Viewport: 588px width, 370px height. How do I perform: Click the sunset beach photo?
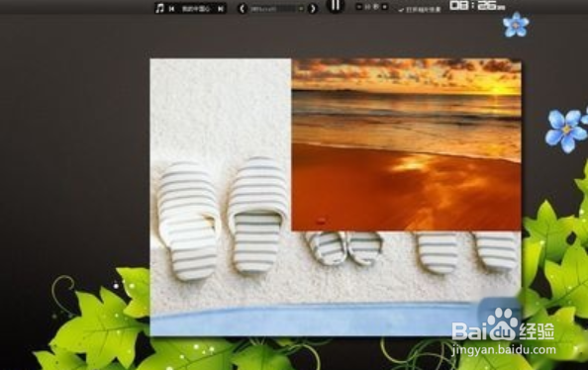(x=406, y=144)
